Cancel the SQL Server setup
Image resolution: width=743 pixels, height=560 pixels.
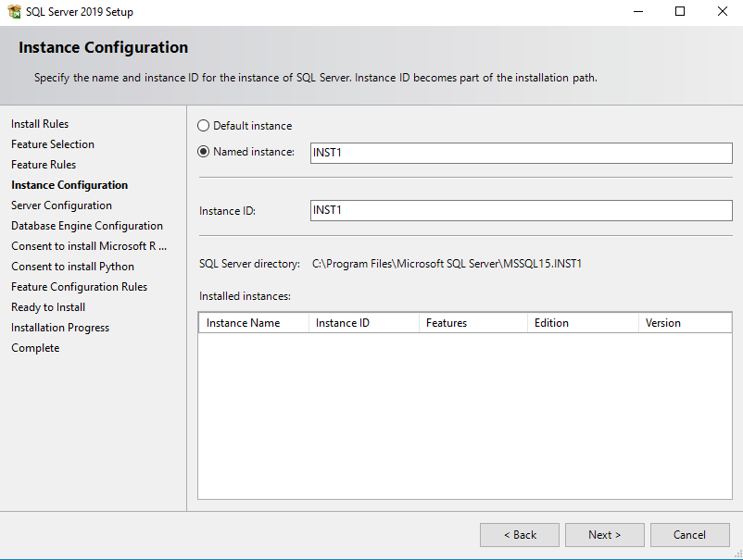689,534
